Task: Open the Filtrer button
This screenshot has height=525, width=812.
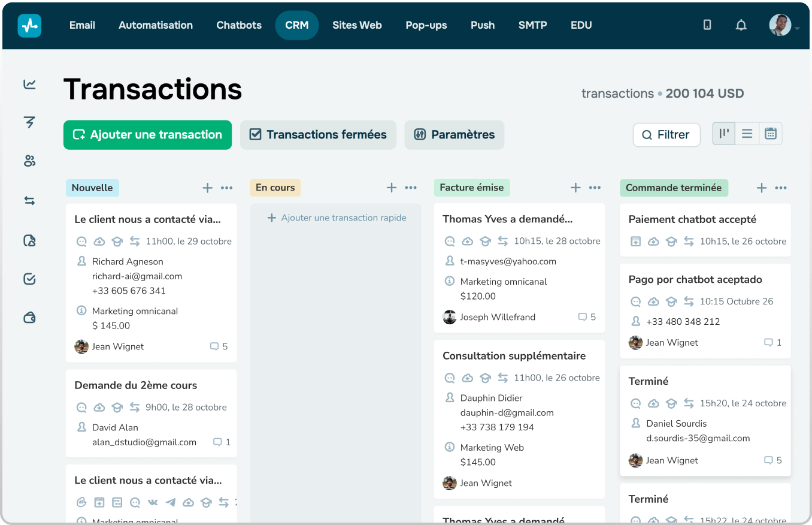Action: coord(666,135)
